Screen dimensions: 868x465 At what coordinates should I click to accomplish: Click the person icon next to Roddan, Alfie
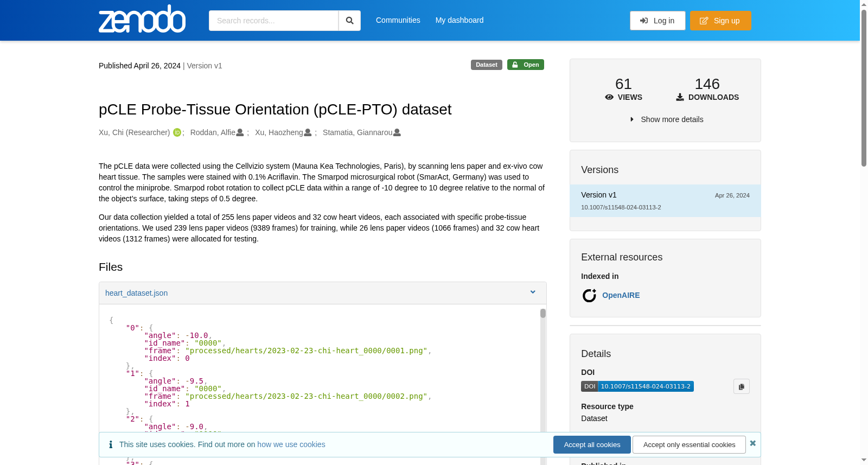point(240,132)
